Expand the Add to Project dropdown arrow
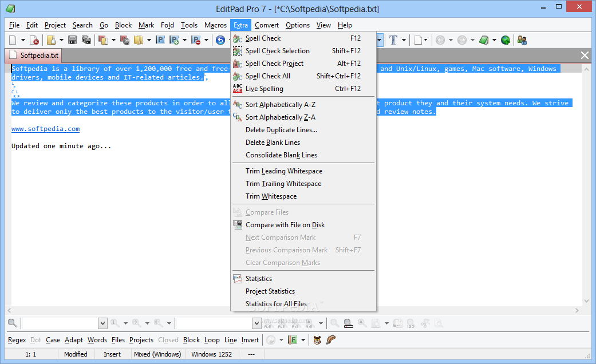 pyautogui.click(x=184, y=40)
